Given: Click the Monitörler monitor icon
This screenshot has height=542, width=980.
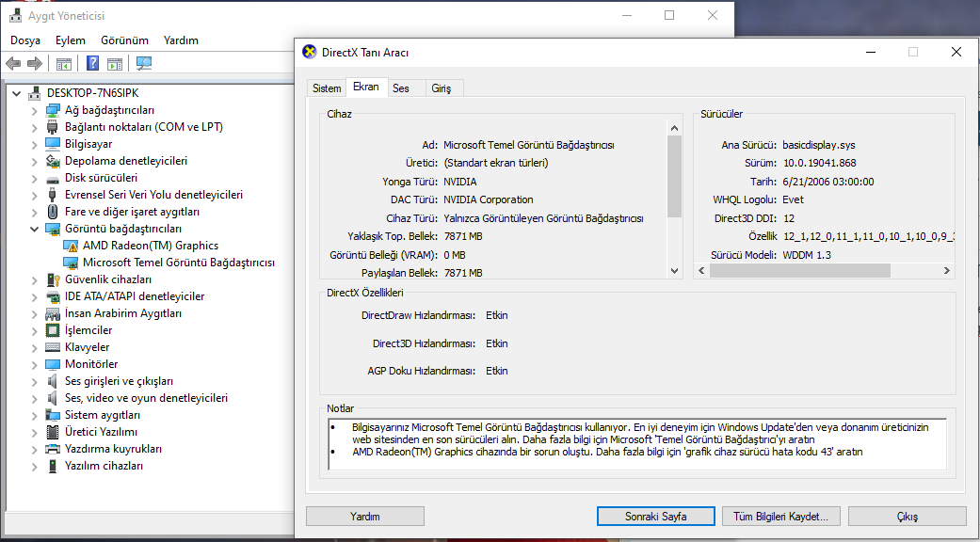Looking at the screenshot, I should click(53, 364).
